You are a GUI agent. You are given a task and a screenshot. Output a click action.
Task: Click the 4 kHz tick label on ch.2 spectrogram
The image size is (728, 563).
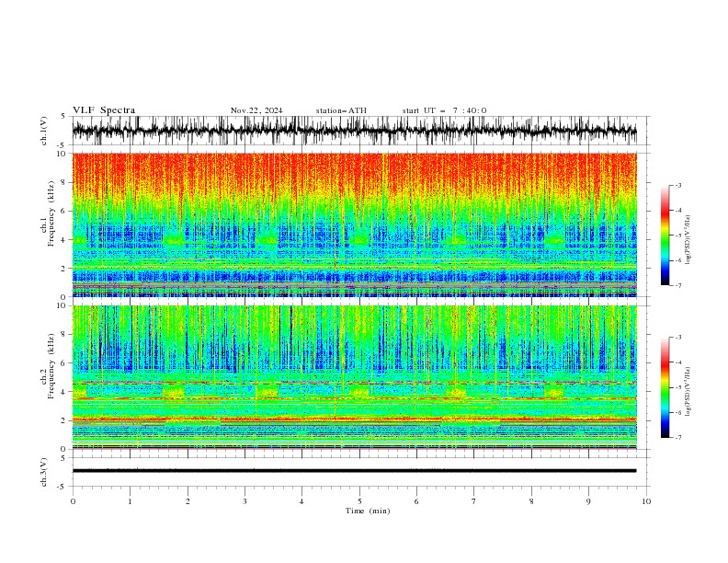65,392
